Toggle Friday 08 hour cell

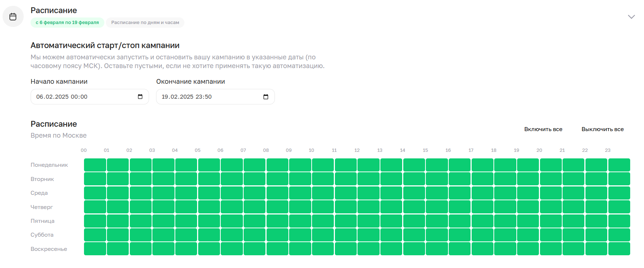tap(277, 221)
